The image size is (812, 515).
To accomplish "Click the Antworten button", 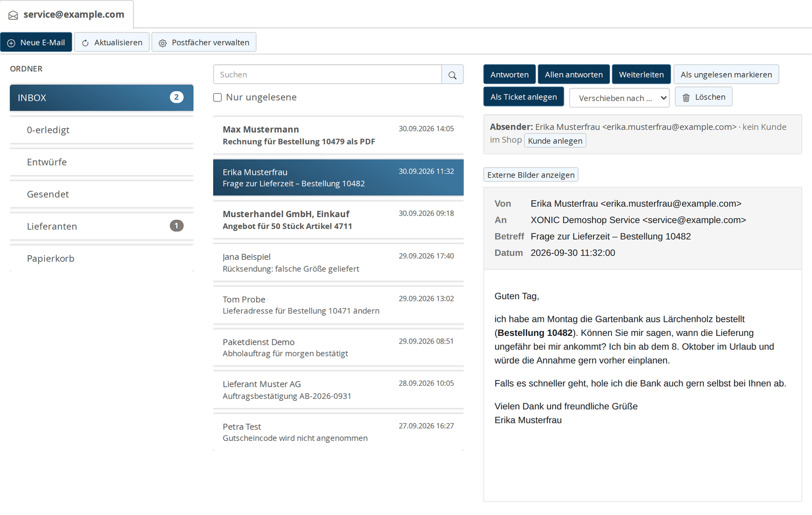I will click(510, 75).
